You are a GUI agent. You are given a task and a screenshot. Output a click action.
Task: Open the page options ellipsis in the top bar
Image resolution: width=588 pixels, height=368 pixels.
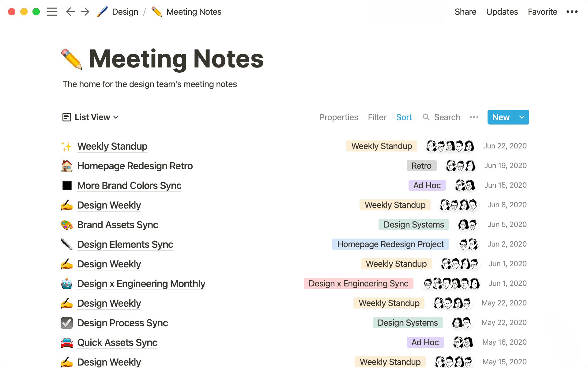click(572, 12)
